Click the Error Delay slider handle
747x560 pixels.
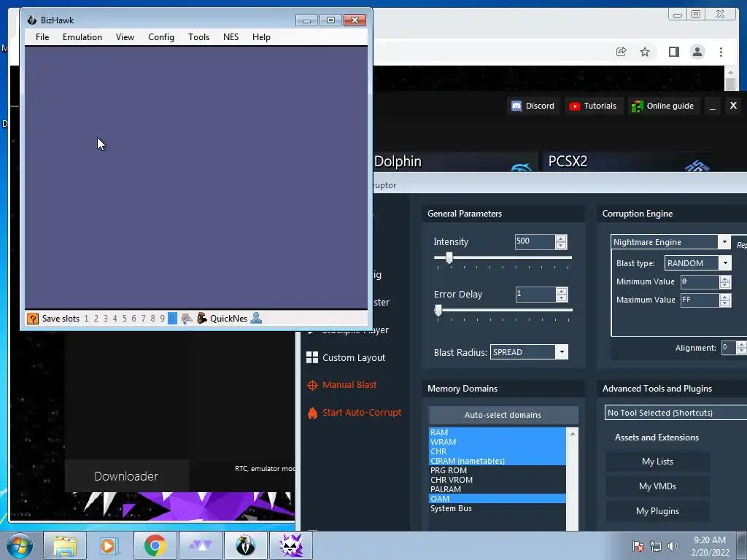click(x=438, y=311)
